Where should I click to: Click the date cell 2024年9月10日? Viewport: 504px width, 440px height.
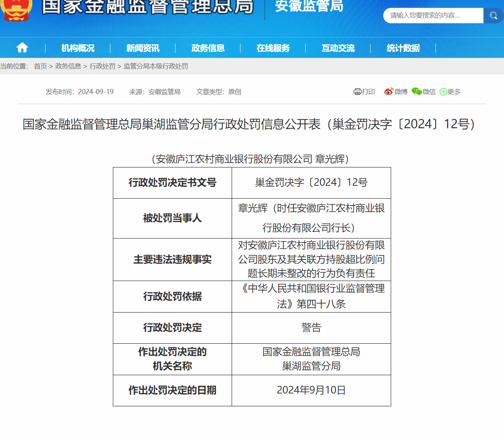(311, 390)
